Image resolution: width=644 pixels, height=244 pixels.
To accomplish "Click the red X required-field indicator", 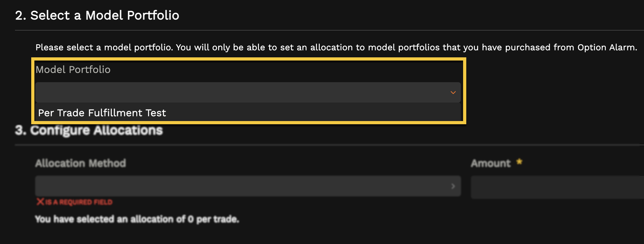I will pos(39,201).
